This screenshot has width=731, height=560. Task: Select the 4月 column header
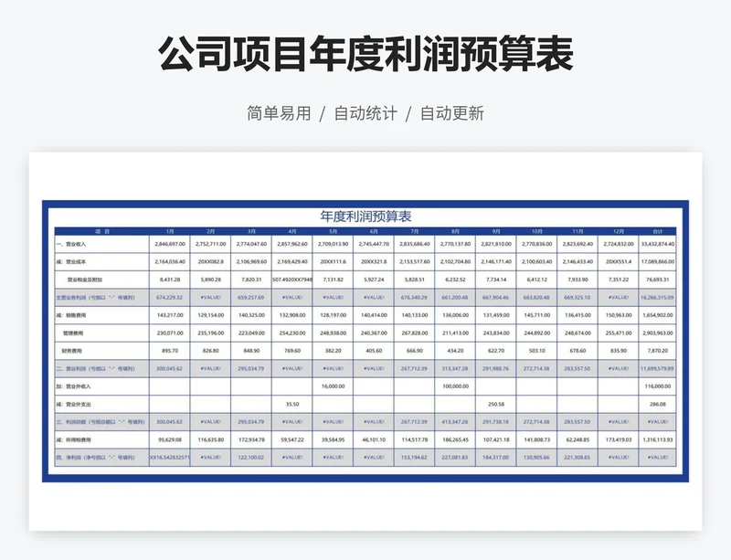pyautogui.click(x=292, y=231)
